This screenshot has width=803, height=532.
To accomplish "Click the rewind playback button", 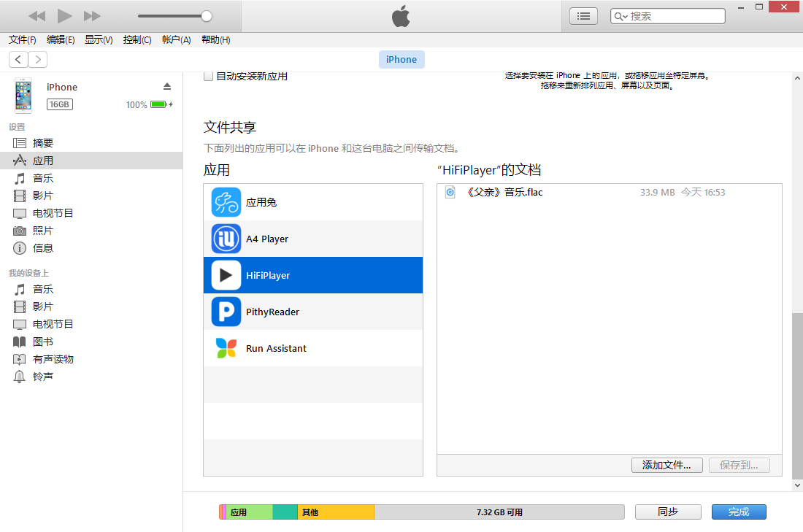I will pos(37,16).
